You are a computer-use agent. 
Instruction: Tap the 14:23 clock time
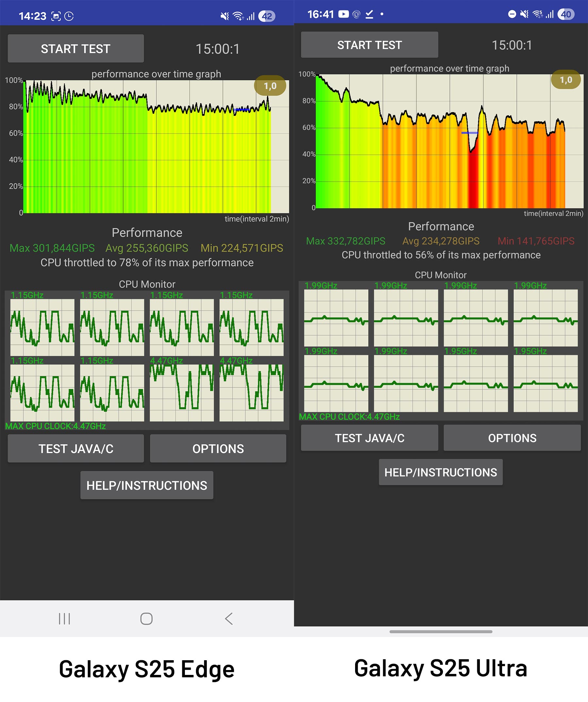click(32, 16)
